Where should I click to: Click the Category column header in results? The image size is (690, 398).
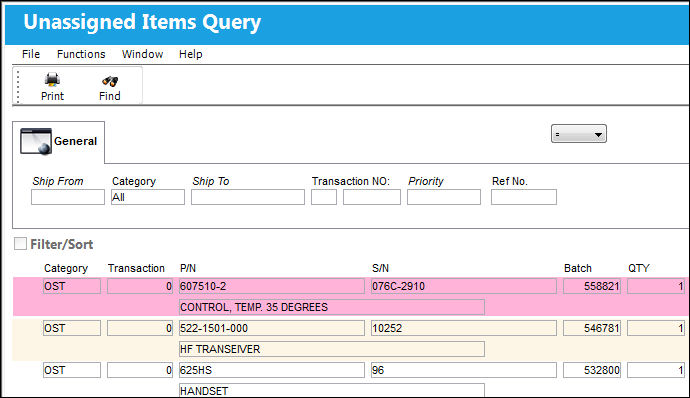(x=66, y=268)
